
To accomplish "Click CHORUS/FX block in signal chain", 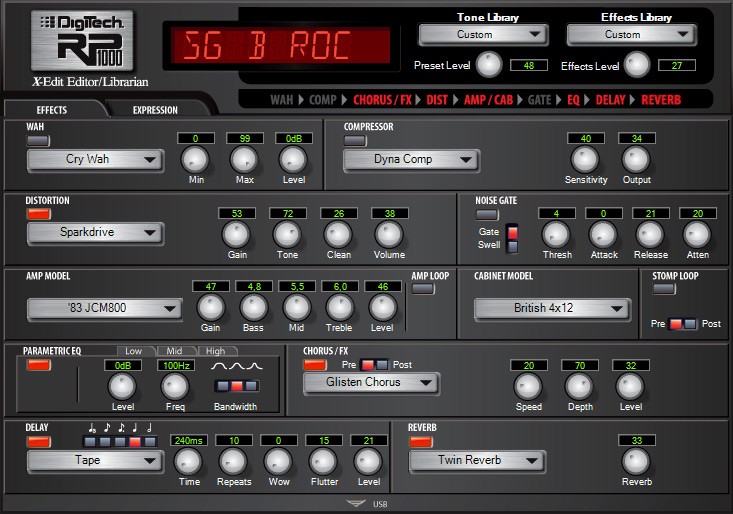I will coord(382,100).
